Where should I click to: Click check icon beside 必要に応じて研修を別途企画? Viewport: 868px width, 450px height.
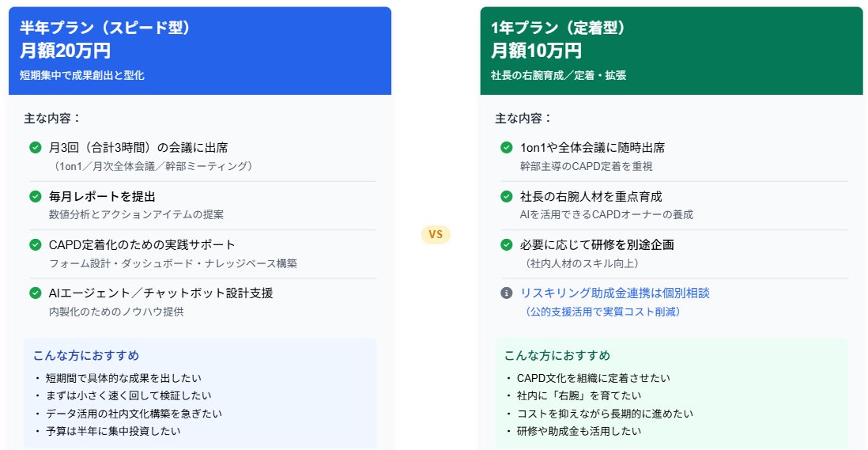506,244
